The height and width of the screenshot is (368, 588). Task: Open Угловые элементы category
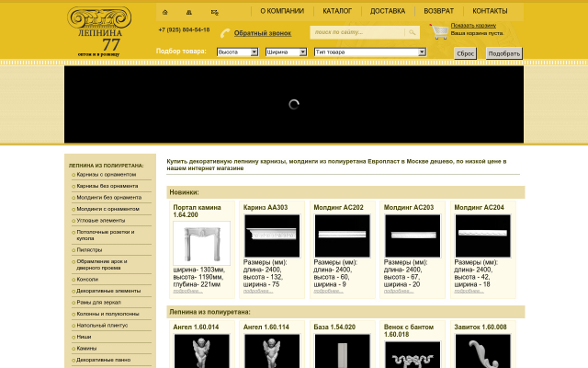point(101,221)
